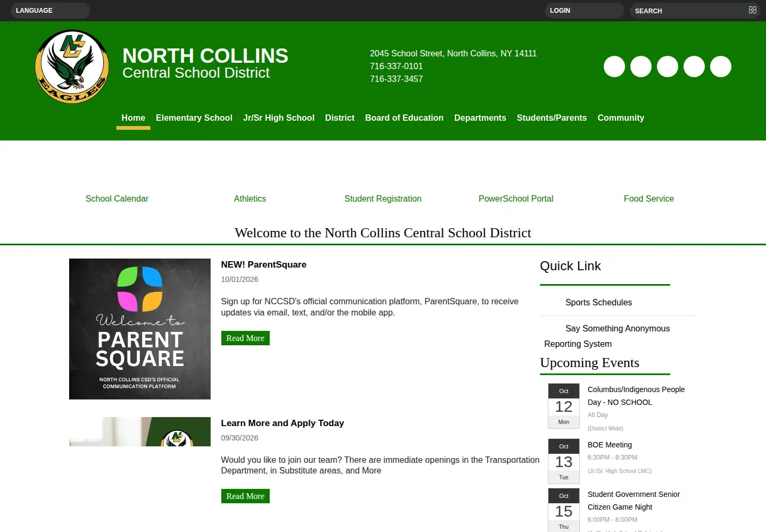Open the Sports Schedules quick link
Viewport: 766px width, 532px height.
599,303
